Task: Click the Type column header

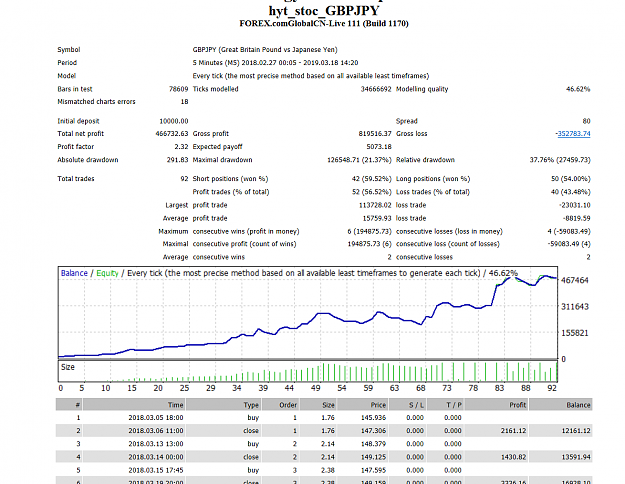Action: [224, 405]
